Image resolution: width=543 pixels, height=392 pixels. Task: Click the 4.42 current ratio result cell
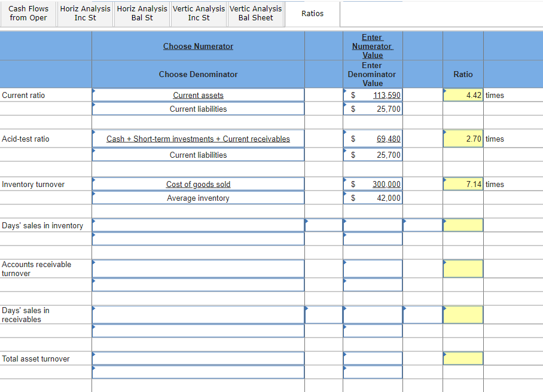(463, 95)
